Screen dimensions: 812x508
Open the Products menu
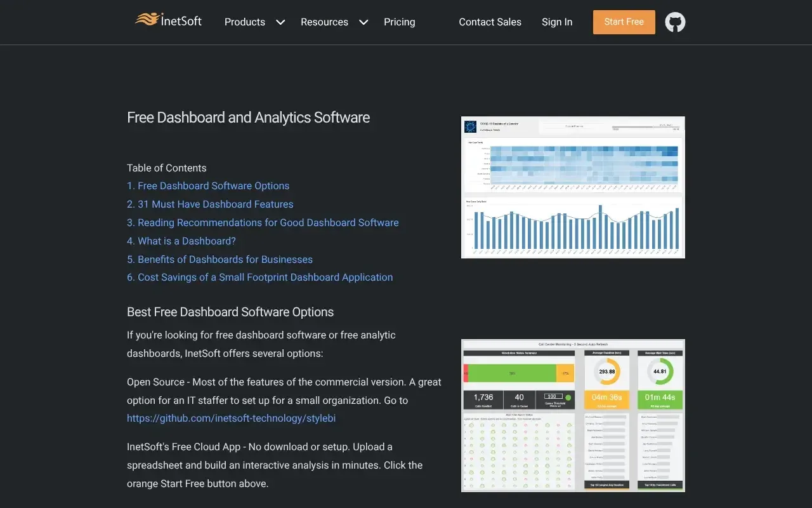click(x=245, y=22)
